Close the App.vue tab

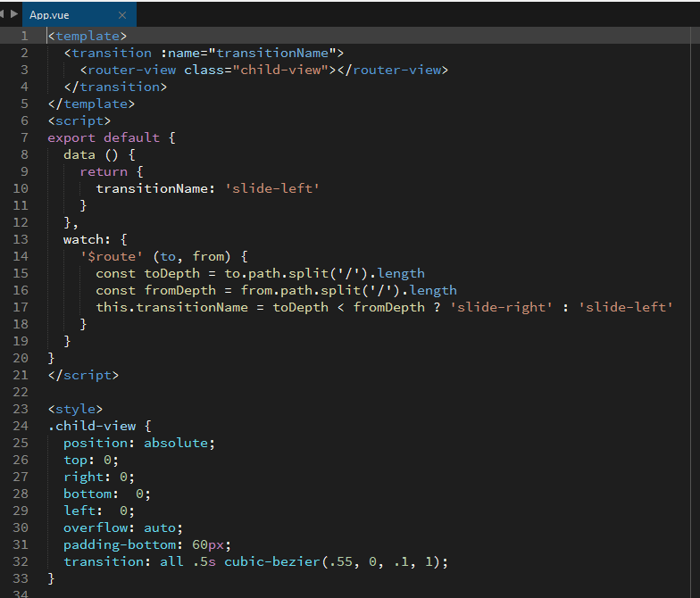click(123, 15)
